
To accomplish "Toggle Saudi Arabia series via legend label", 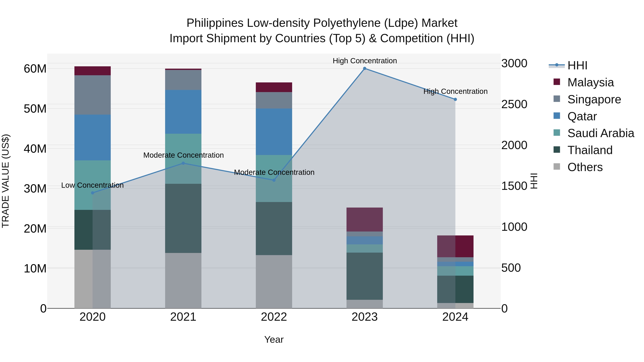I will pyautogui.click(x=601, y=133).
